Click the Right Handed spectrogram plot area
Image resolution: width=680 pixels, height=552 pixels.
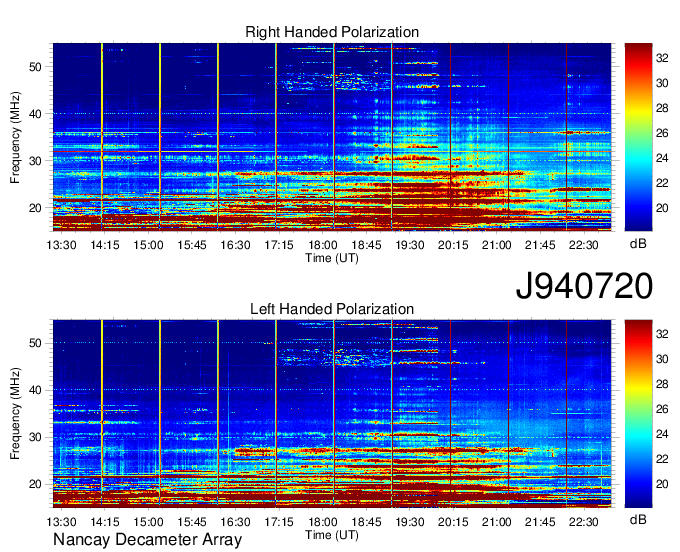pyautogui.click(x=332, y=137)
